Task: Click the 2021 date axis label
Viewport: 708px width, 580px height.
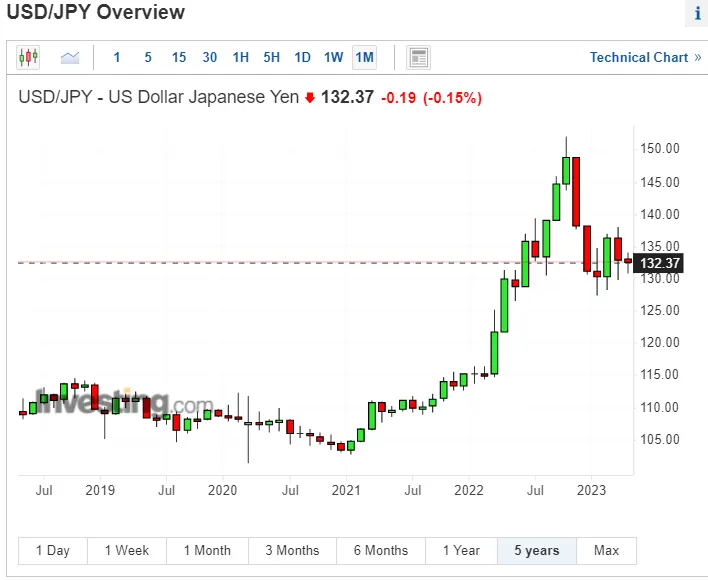Action: click(346, 490)
